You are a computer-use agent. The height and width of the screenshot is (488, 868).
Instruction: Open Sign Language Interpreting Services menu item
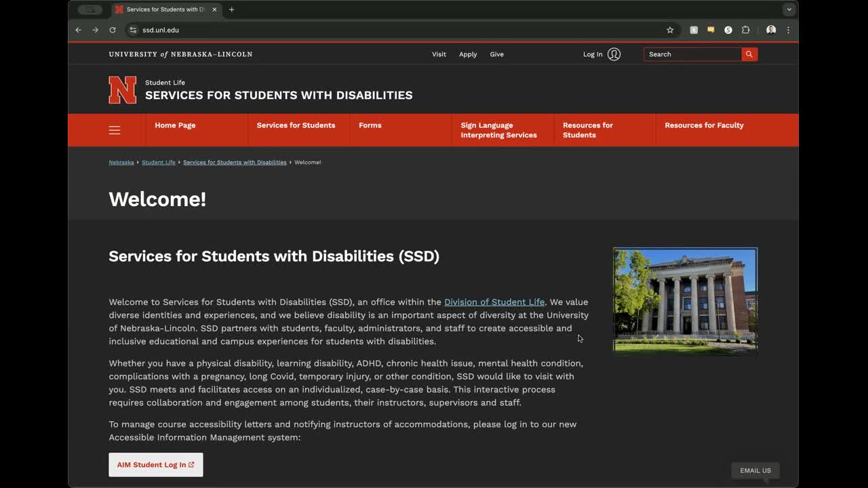pyautogui.click(x=498, y=130)
